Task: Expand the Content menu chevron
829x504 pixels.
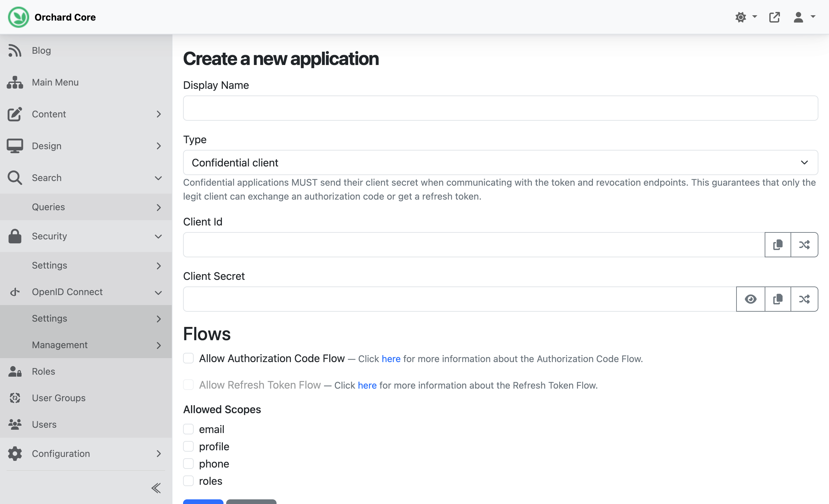Action: pos(159,114)
